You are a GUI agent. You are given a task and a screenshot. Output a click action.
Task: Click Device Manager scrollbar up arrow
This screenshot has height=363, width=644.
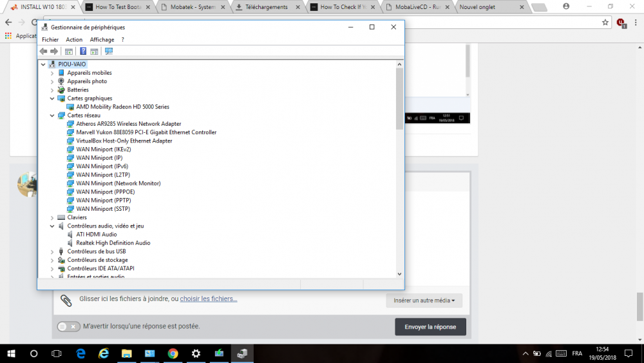tap(400, 64)
